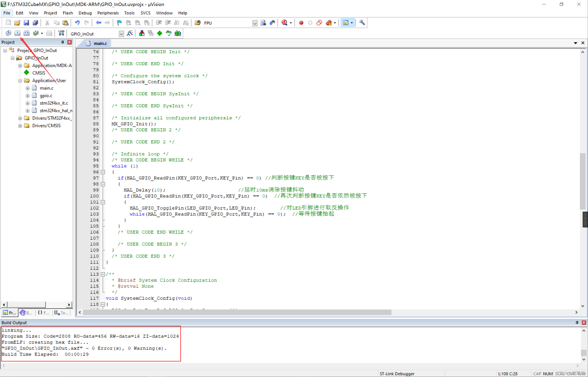Comment selection toolbar icon
Screen dimensions: 588x377
(177, 23)
